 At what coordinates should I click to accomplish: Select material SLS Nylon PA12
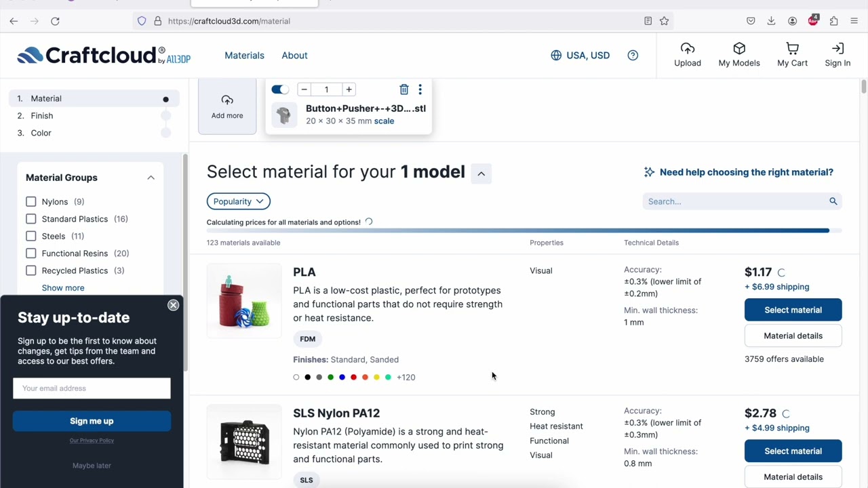[x=793, y=451]
